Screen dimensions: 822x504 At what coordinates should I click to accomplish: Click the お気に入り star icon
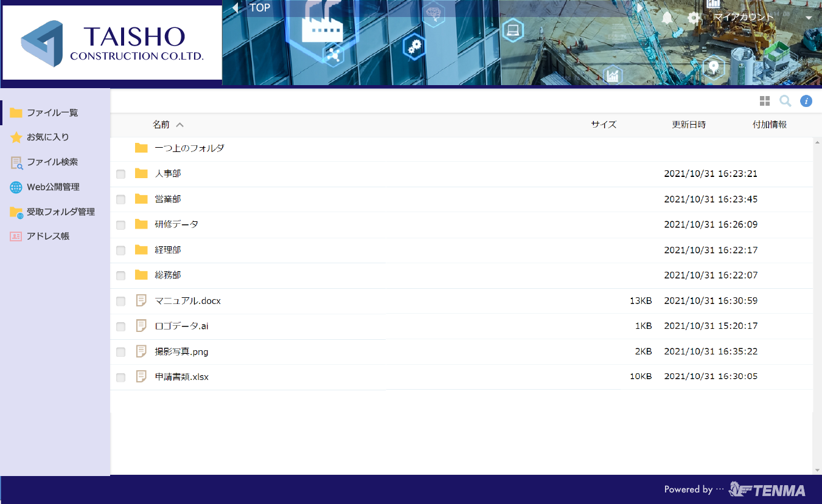[x=16, y=137]
